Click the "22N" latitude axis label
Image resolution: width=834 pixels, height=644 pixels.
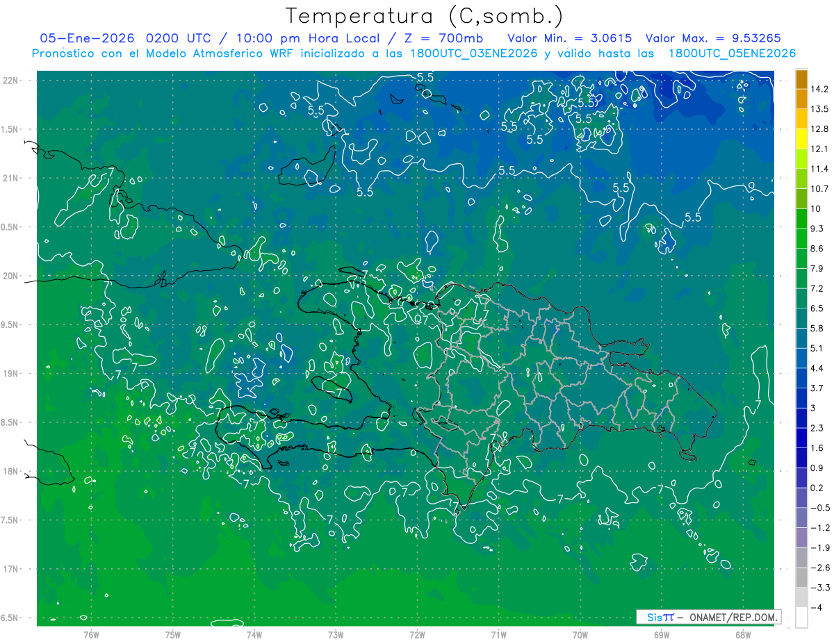pyautogui.click(x=10, y=81)
